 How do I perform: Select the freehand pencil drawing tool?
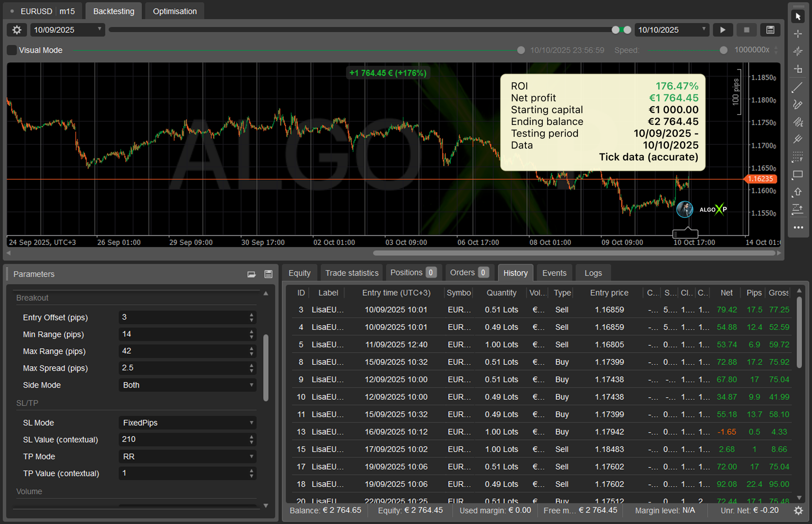click(x=797, y=104)
